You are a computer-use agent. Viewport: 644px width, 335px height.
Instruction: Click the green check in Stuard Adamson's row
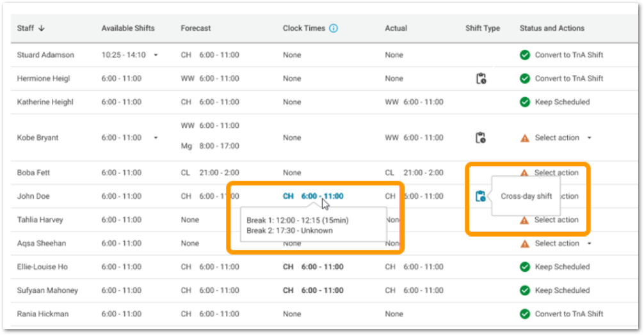click(x=525, y=55)
